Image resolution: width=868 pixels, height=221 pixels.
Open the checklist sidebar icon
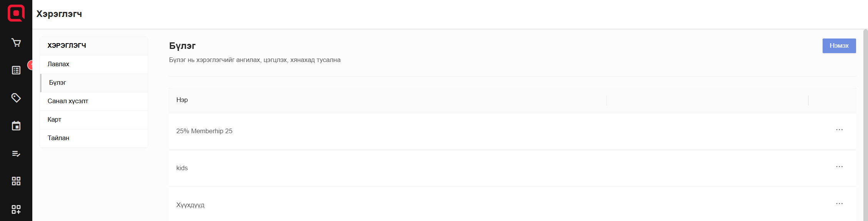point(16,154)
